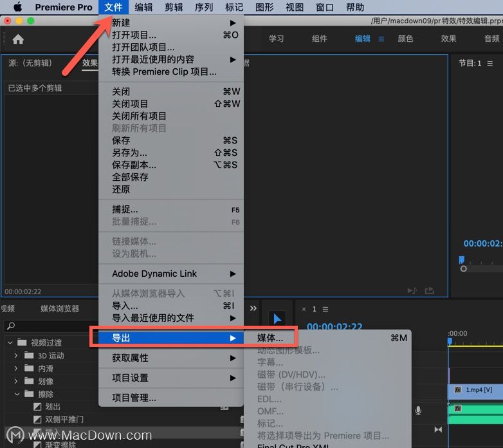
Task: Click the play-audio icon in source panel
Action: coord(412,290)
